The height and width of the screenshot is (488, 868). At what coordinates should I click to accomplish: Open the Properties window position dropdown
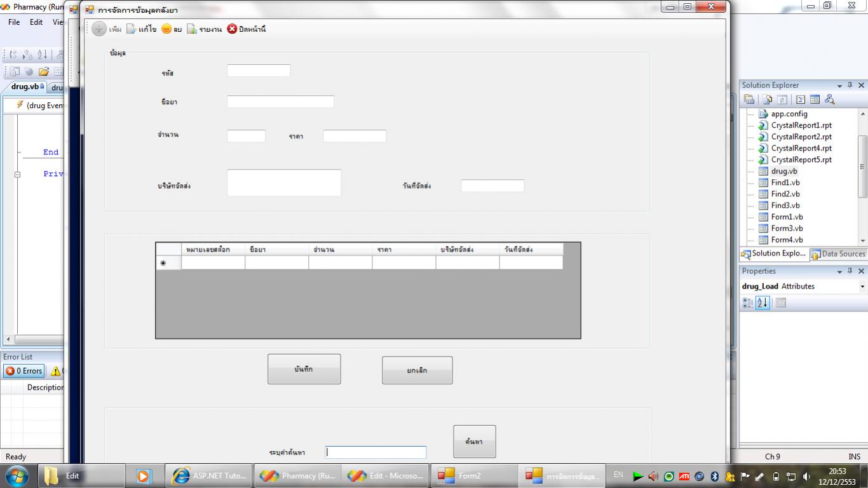pyautogui.click(x=839, y=271)
